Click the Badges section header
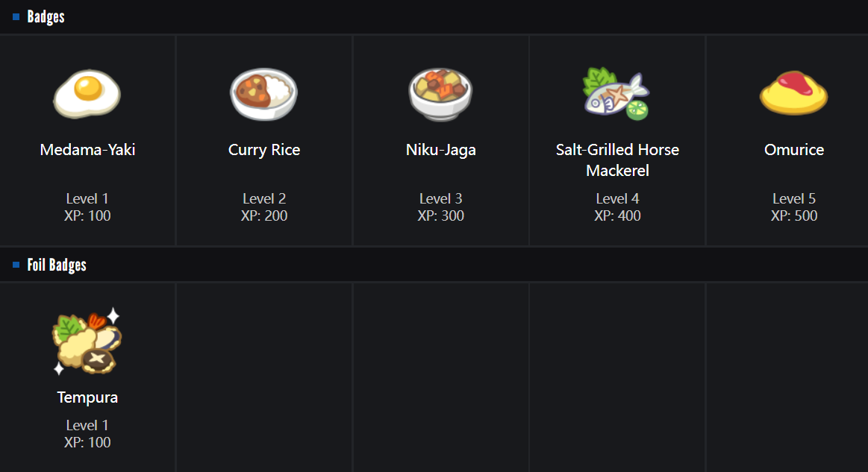The width and height of the screenshot is (868, 472). [46, 16]
